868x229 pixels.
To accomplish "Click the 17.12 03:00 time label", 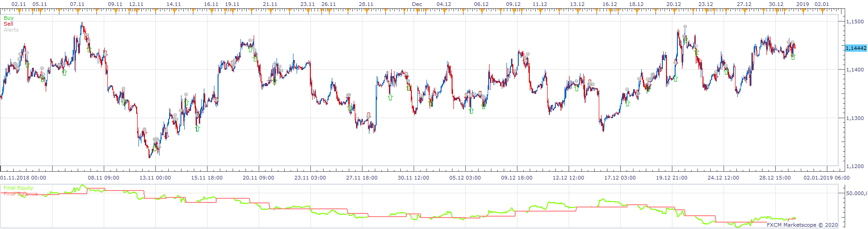I will (620, 178).
